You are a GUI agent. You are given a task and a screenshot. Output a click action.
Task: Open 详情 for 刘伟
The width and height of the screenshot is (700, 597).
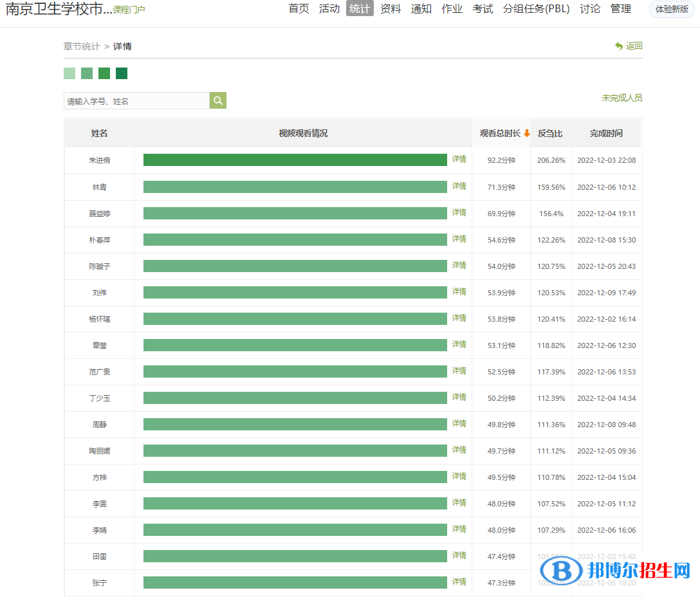(459, 291)
